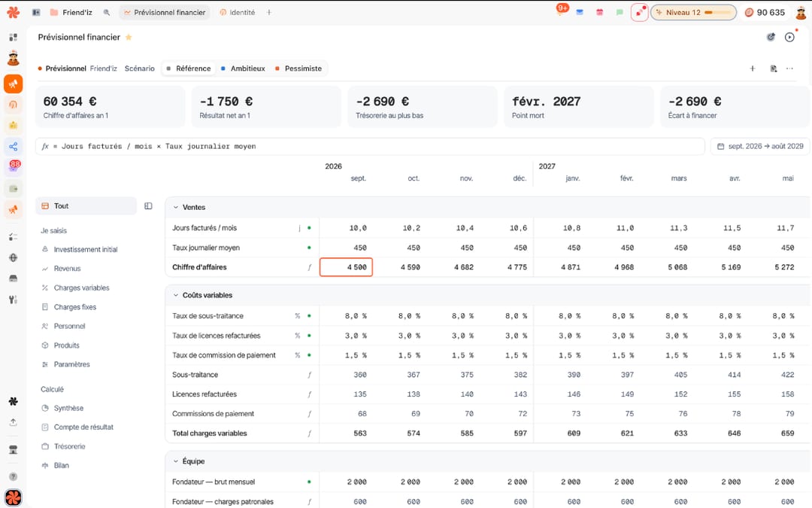The width and height of the screenshot is (812, 508).
Task: Open the Compte de résultat view
Action: tap(83, 427)
